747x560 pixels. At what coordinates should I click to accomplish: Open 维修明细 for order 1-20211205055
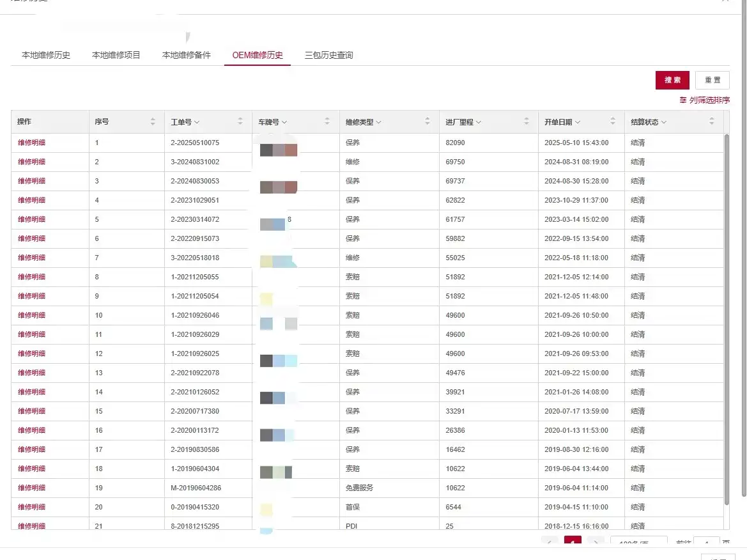click(31, 277)
